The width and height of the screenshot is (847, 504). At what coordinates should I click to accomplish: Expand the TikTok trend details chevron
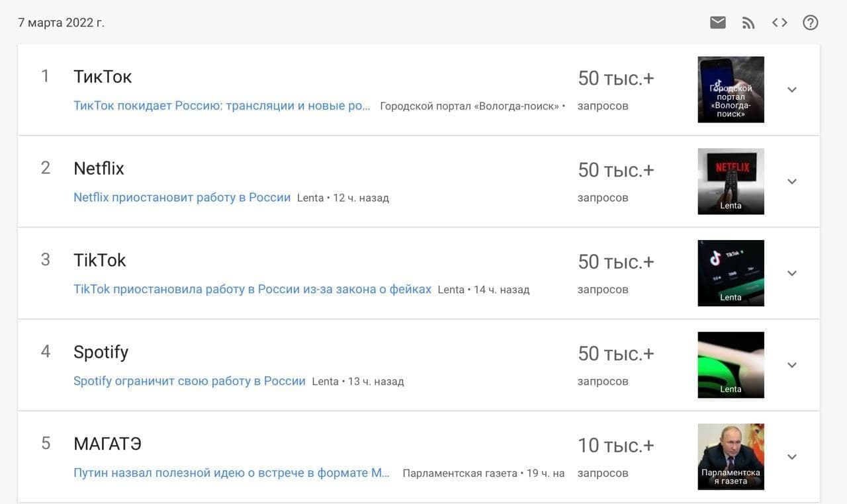pyautogui.click(x=791, y=273)
